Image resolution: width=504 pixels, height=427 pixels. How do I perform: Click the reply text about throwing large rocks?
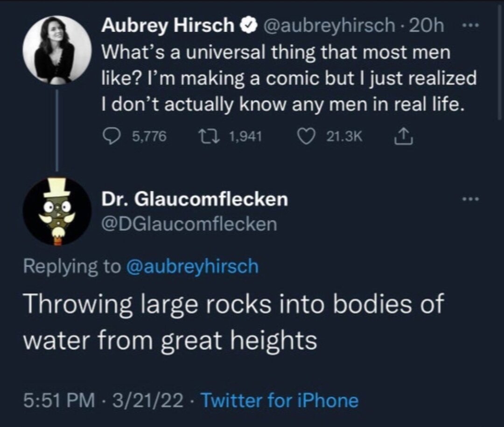click(x=233, y=322)
